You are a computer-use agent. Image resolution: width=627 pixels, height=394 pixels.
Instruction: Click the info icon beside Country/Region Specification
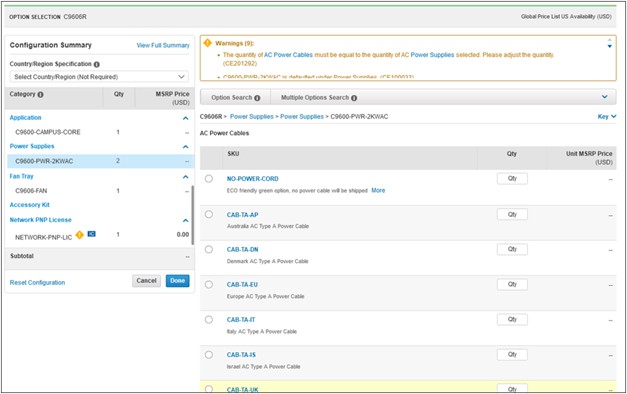pyautogui.click(x=96, y=64)
